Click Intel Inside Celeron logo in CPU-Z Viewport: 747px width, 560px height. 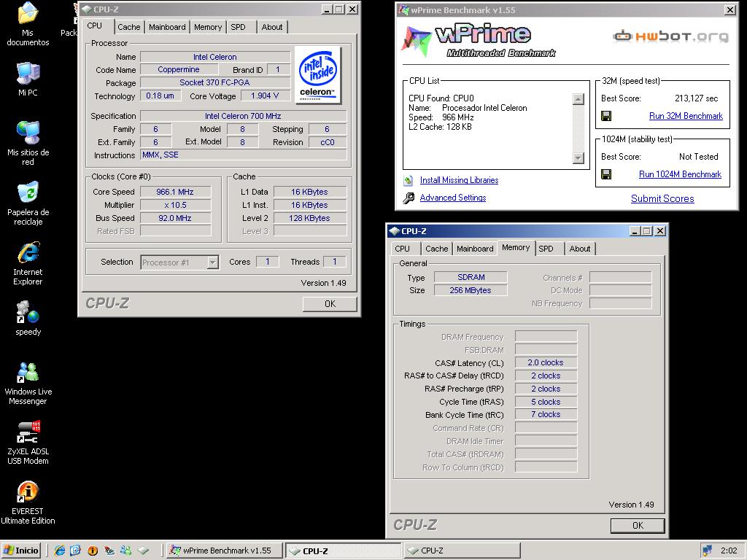pos(318,74)
